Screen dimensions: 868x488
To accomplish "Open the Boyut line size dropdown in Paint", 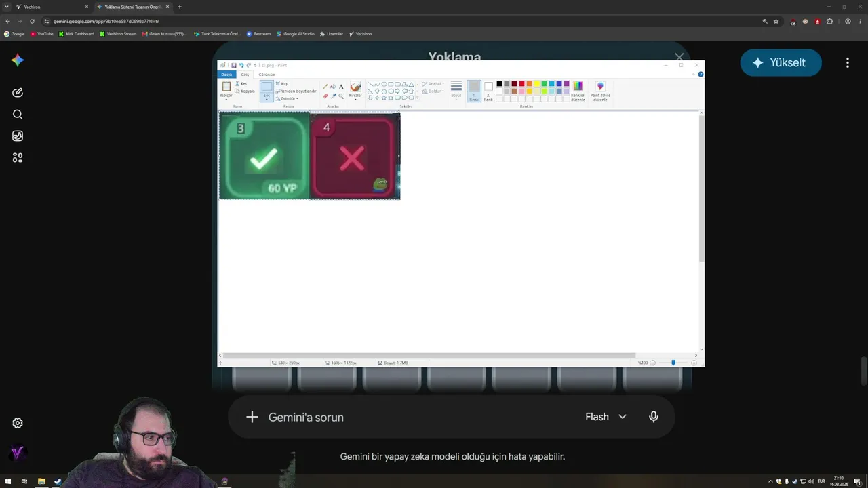I will point(456,89).
